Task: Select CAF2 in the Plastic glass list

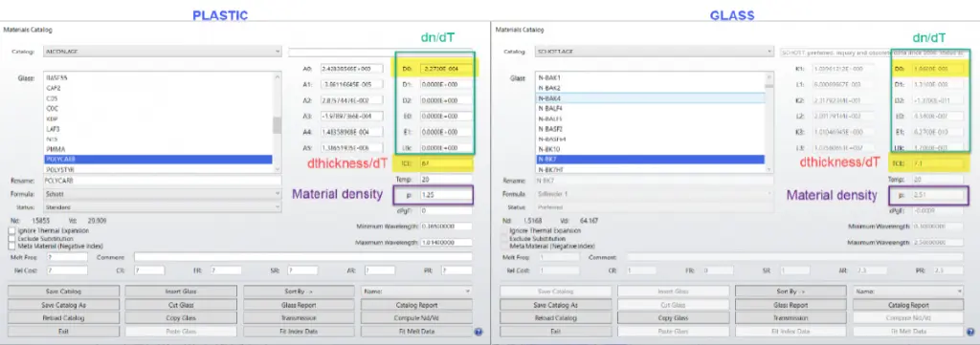Action: click(x=158, y=88)
